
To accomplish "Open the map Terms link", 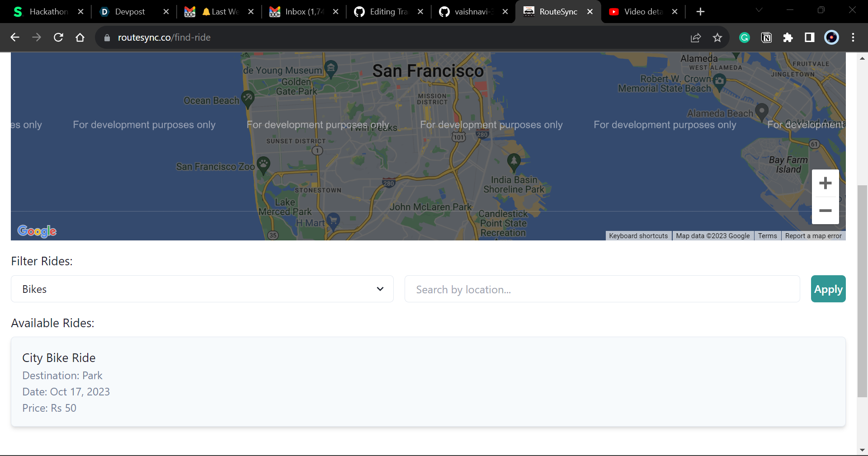I will tap(768, 236).
